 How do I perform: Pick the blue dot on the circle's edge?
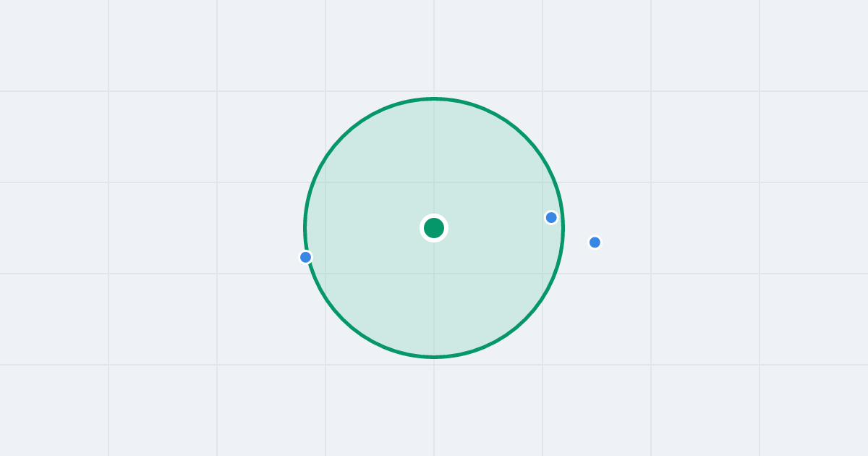[305, 257]
